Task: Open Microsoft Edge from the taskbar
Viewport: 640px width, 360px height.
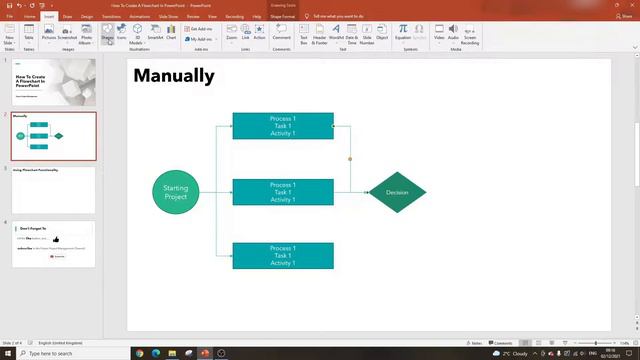Action: click(156, 353)
